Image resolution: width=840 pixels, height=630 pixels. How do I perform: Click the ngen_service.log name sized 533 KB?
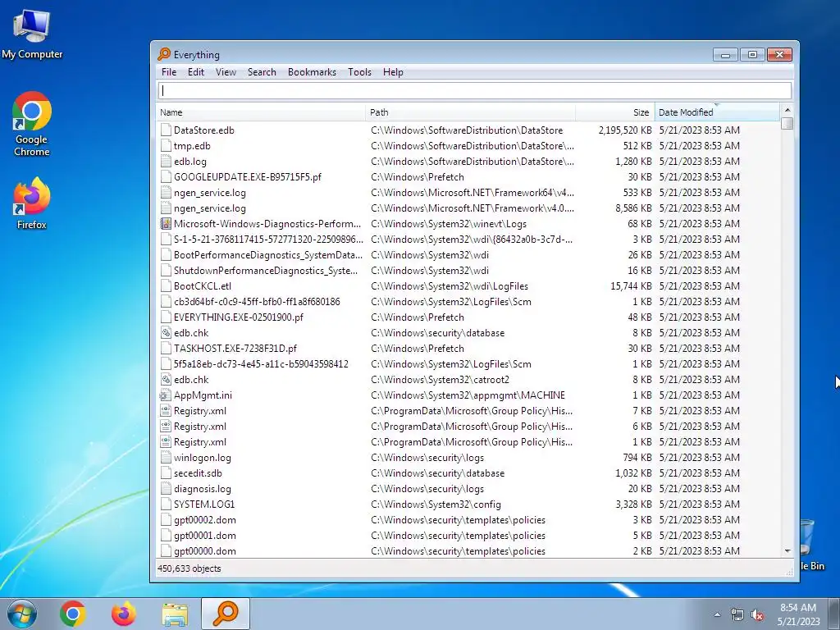[210, 193]
